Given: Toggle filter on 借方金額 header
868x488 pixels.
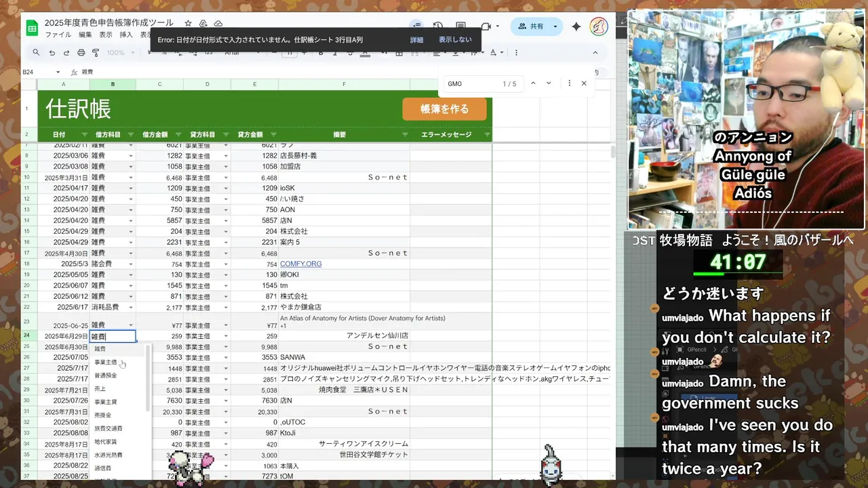Looking at the screenshot, I should [178, 135].
